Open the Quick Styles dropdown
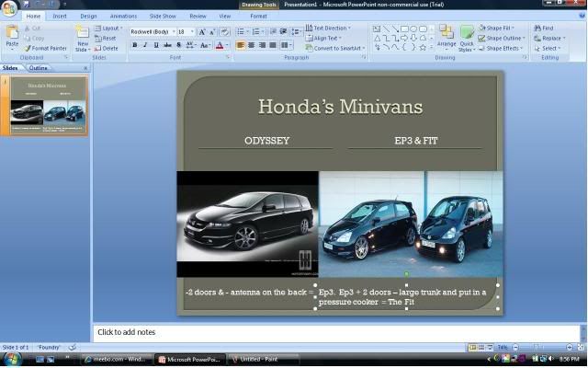This screenshot has width=588, height=368. 467,39
